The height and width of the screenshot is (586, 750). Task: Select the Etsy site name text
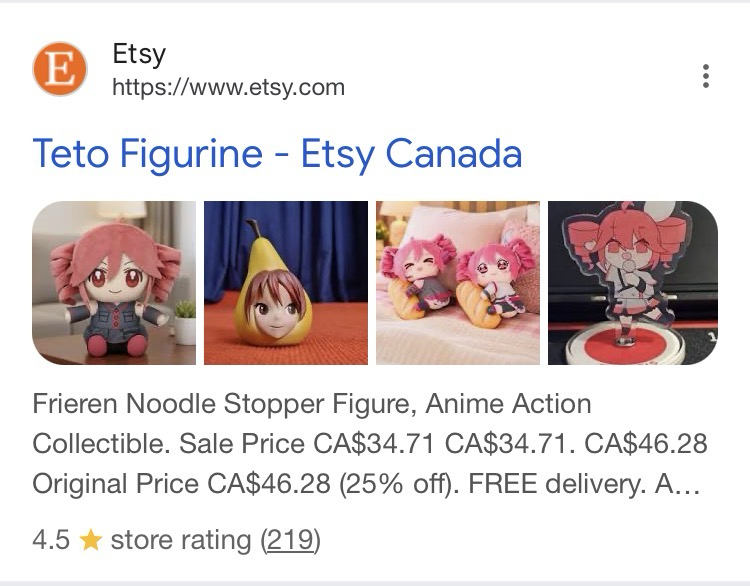click(139, 53)
